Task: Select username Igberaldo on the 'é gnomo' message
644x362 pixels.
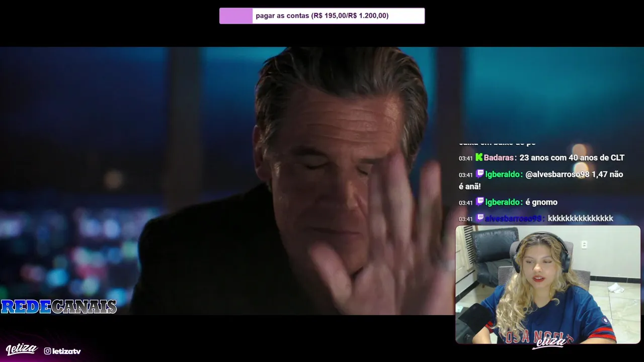Action: [503, 202]
